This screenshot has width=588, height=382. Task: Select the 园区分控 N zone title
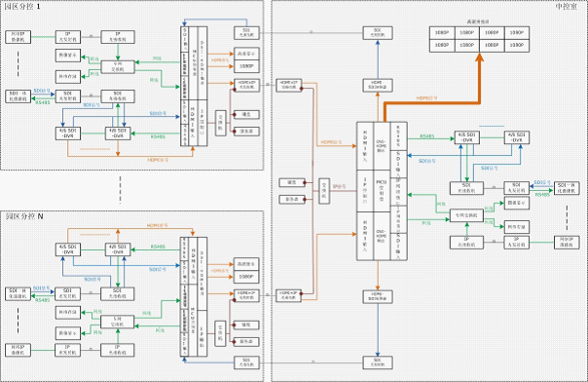pyautogui.click(x=24, y=216)
